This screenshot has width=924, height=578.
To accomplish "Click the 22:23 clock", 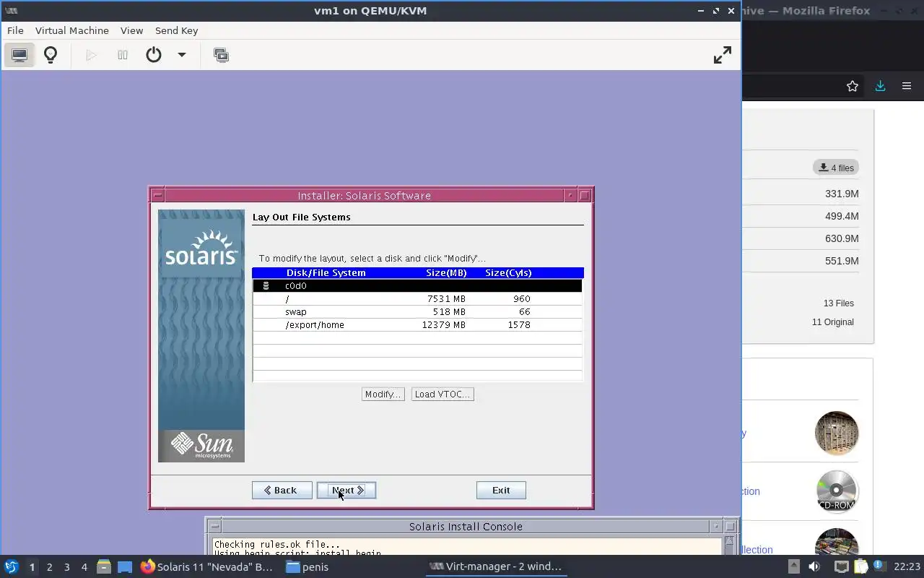I will (907, 566).
